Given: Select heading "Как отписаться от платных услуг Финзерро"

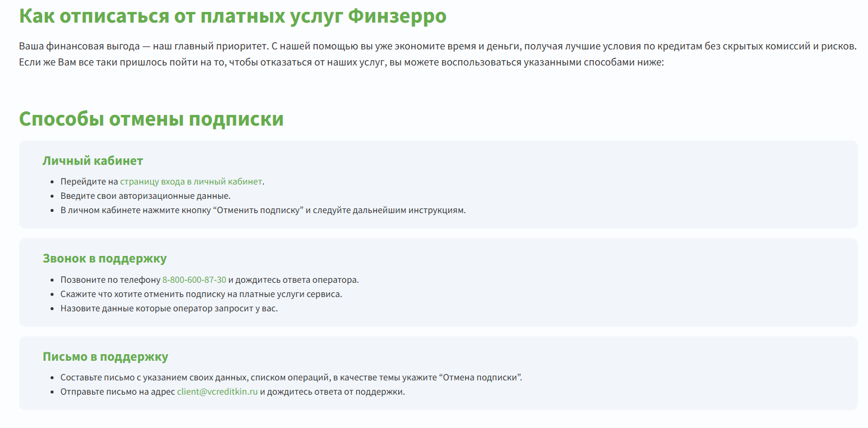Looking at the screenshot, I should (233, 16).
